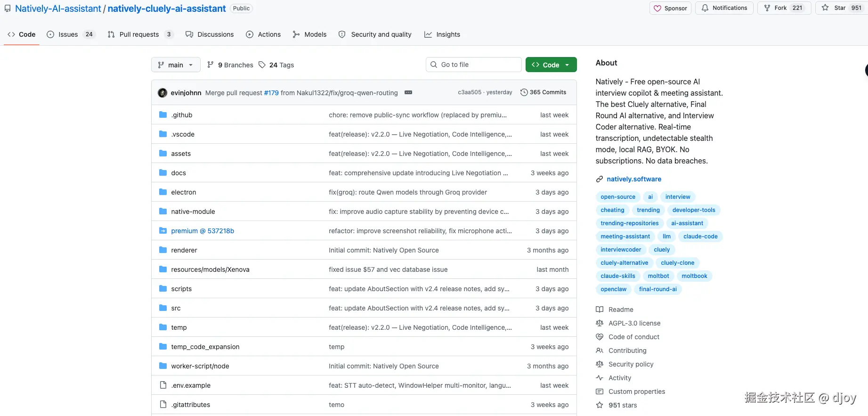The width and height of the screenshot is (868, 416).
Task: Click the commit history clock icon
Action: coord(524,92)
